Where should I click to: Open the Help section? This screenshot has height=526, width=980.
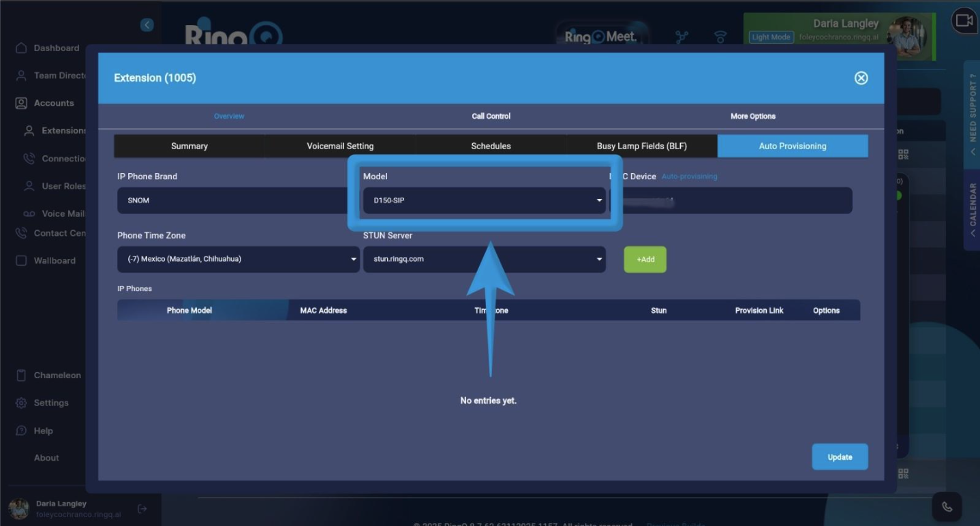click(x=43, y=431)
